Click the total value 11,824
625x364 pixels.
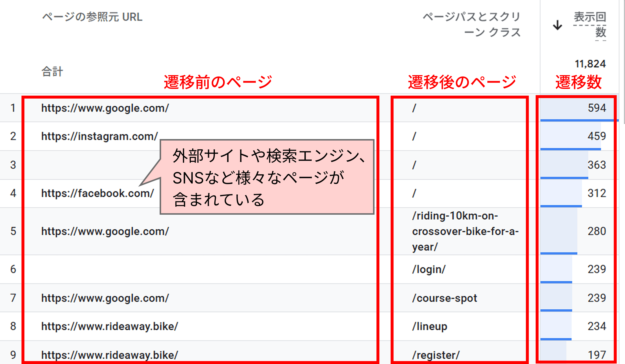click(x=590, y=64)
